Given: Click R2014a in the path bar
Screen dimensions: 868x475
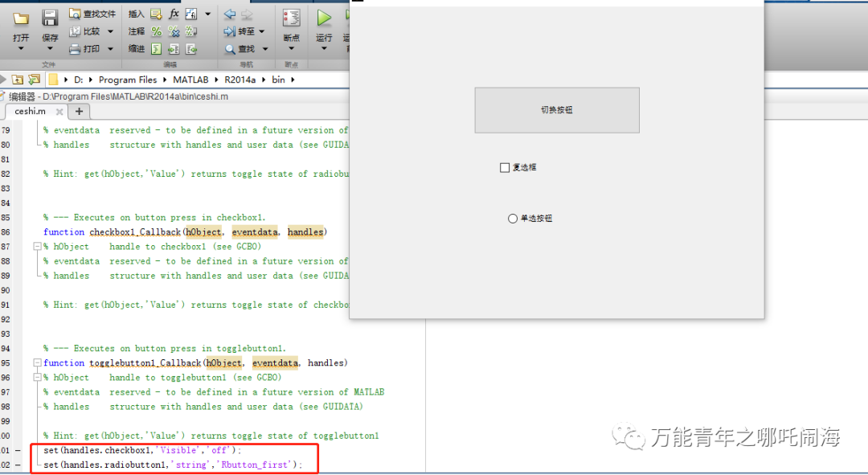Looking at the screenshot, I should pos(240,80).
